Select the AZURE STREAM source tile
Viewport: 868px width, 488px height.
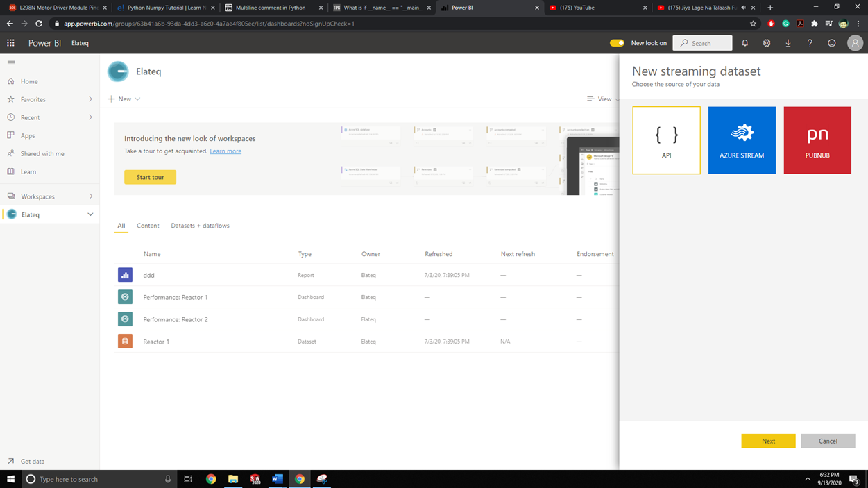742,140
